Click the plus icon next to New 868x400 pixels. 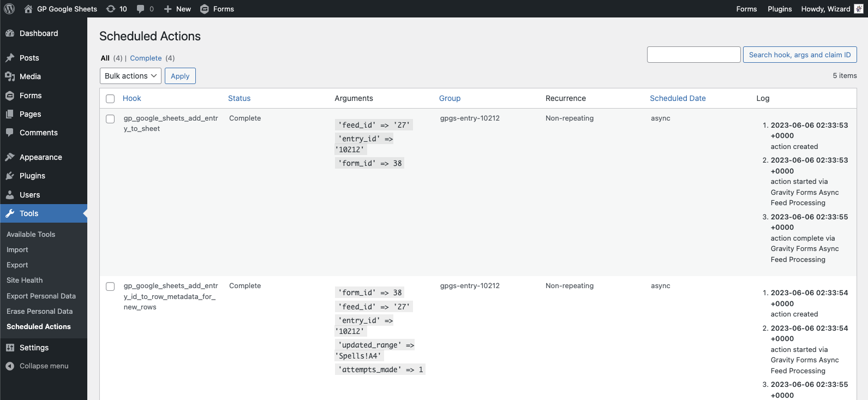tap(168, 9)
